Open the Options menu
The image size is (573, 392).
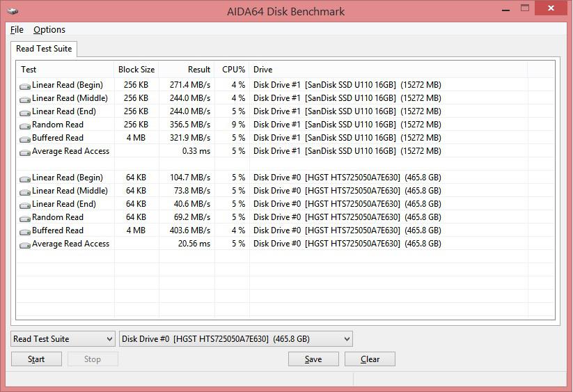[x=49, y=30]
